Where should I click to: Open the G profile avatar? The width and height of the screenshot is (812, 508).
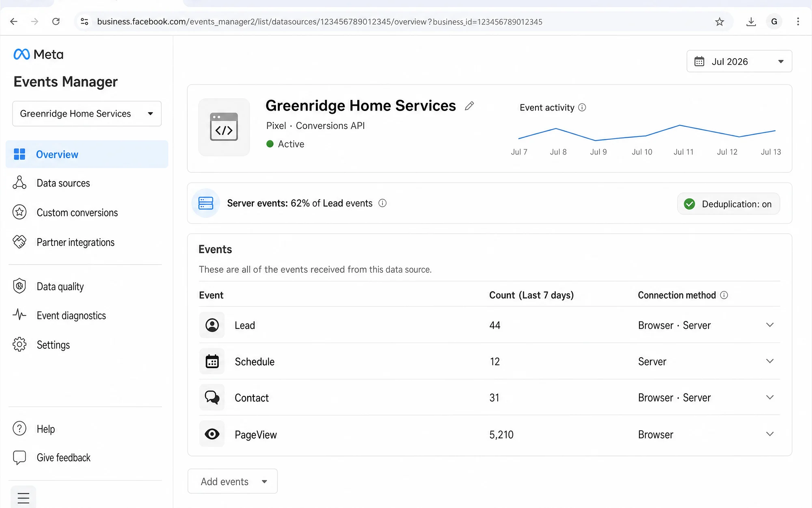point(774,22)
